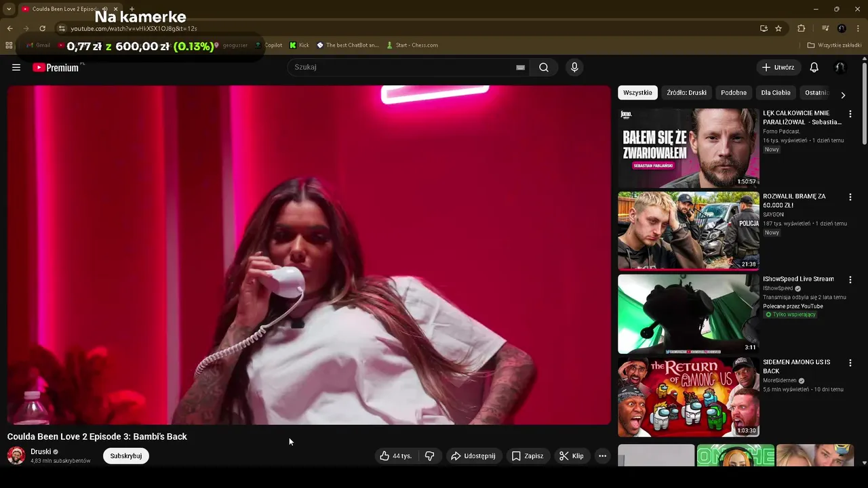
Task: Select the Wszystkie filter chip
Action: point(637,93)
